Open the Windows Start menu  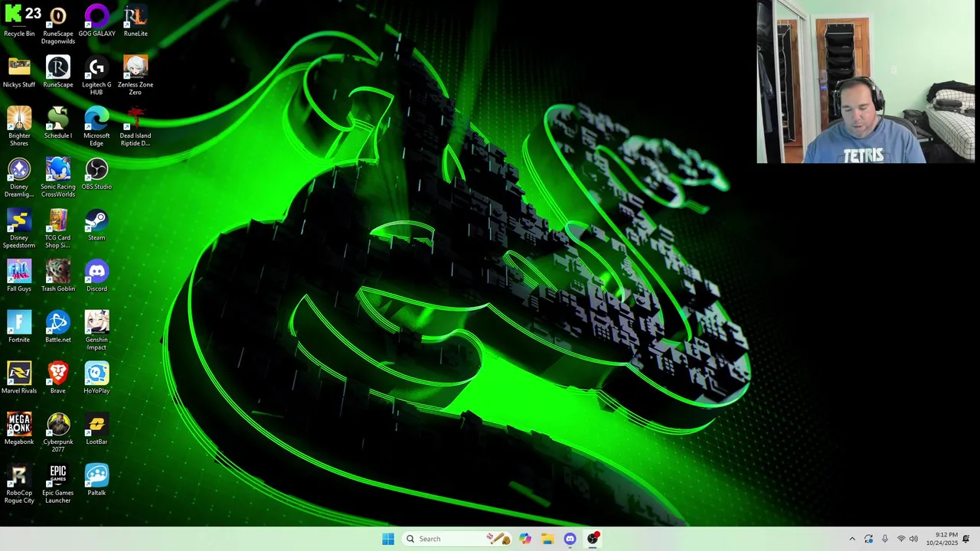pos(388,539)
